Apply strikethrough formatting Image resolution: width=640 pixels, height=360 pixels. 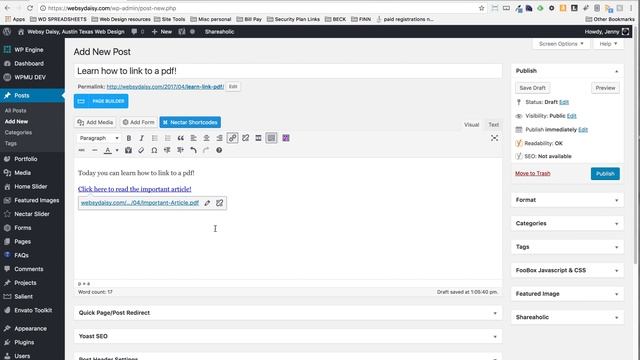coord(82,150)
